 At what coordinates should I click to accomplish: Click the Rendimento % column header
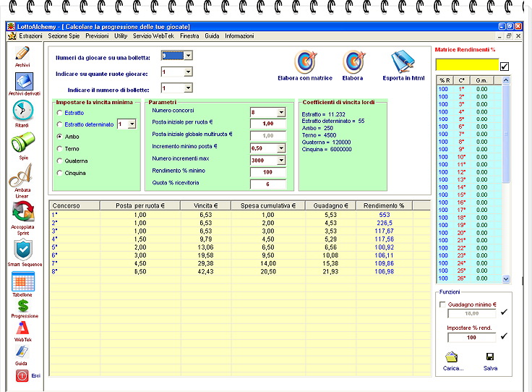click(384, 205)
